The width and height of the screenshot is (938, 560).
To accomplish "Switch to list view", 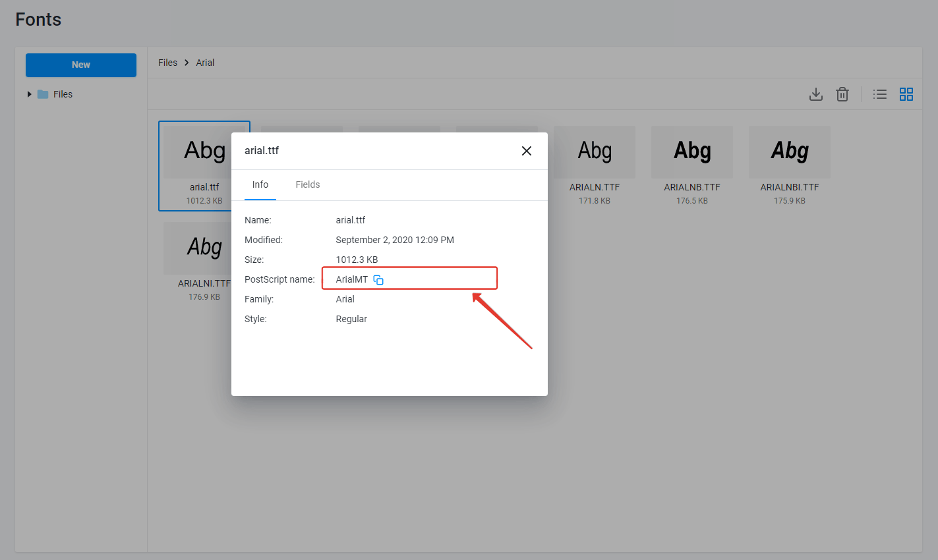I will [880, 94].
